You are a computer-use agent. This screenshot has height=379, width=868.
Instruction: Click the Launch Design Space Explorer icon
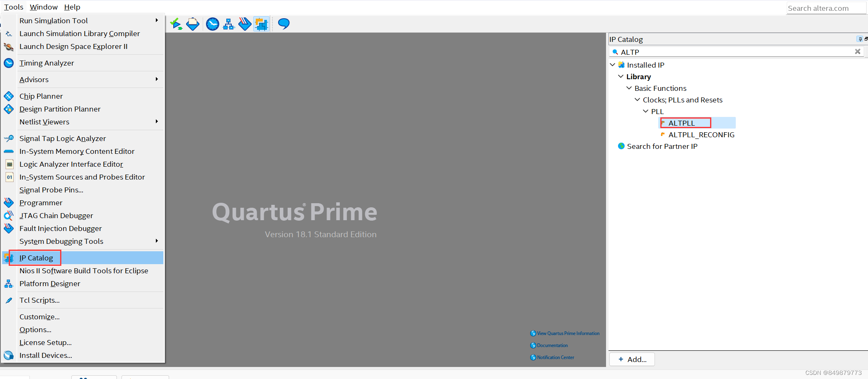[9, 46]
